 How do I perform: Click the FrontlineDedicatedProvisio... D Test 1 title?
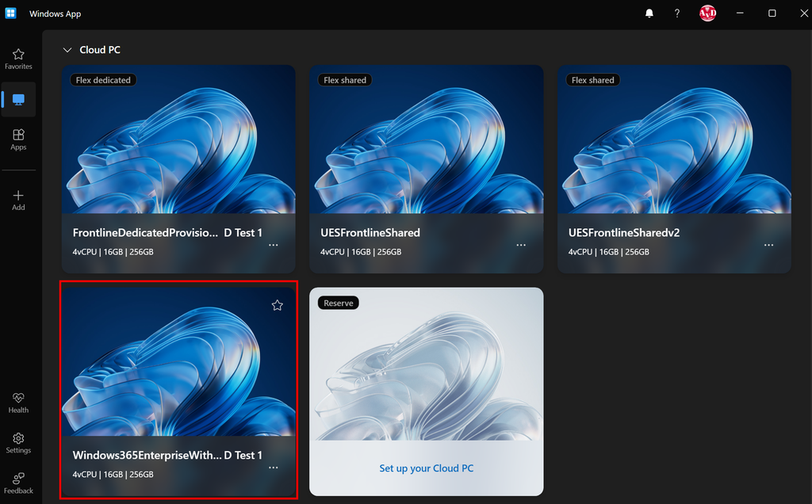(167, 233)
